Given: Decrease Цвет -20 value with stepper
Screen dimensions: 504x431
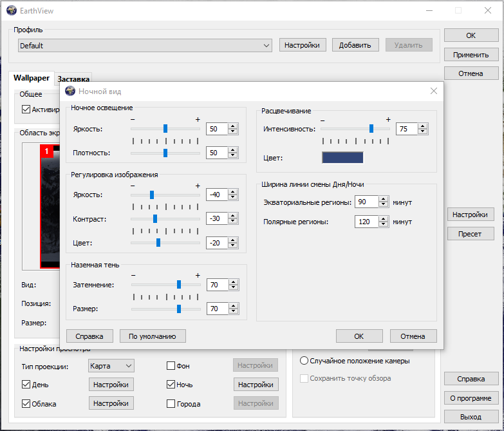Looking at the screenshot, I should [233, 245].
